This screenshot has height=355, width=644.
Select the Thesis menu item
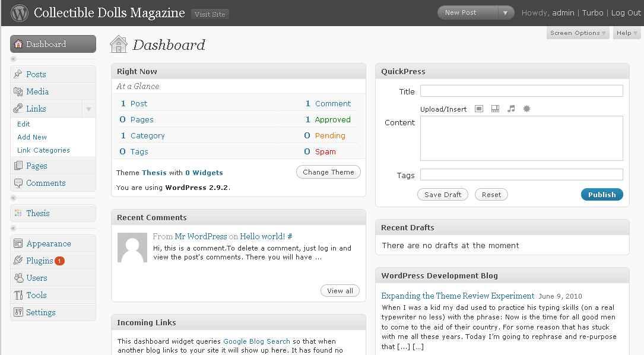click(38, 213)
